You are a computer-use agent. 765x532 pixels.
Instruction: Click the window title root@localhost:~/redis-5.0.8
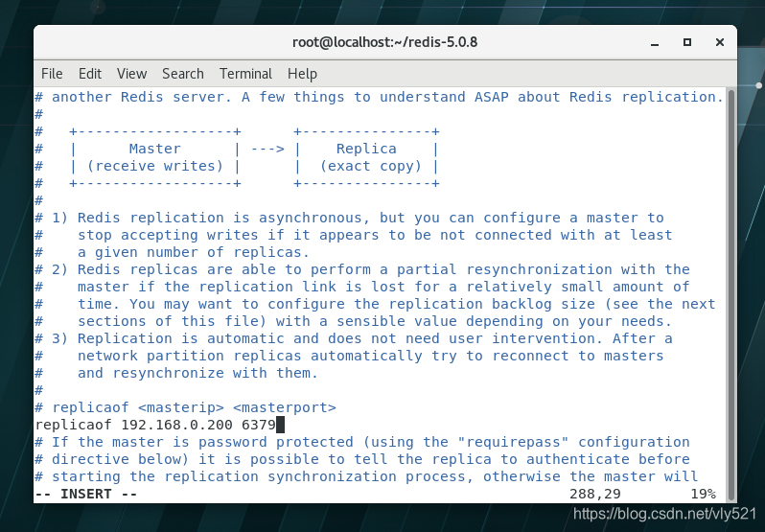pyautogui.click(x=384, y=42)
